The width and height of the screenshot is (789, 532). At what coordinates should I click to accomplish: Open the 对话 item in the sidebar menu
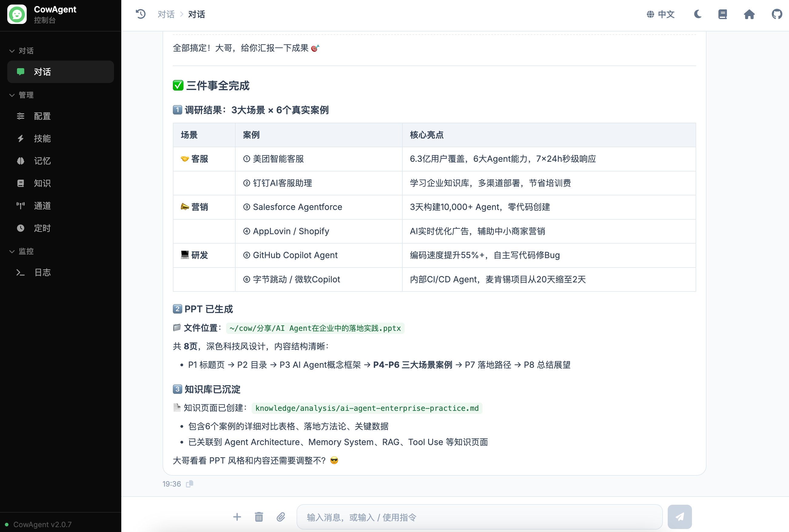pos(42,71)
